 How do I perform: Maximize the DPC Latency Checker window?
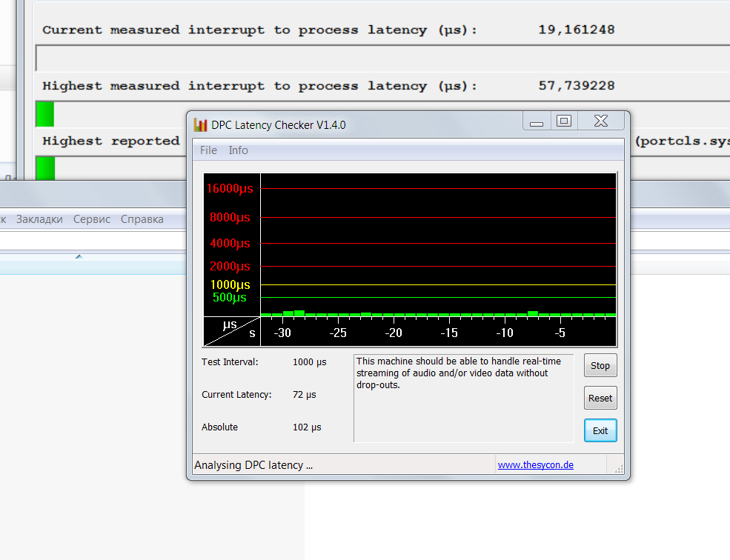pyautogui.click(x=564, y=121)
